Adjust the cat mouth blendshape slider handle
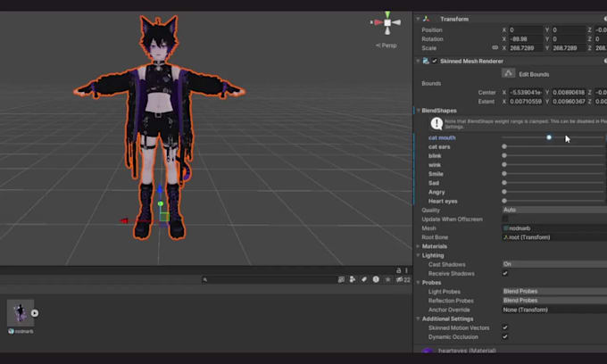 [549, 137]
